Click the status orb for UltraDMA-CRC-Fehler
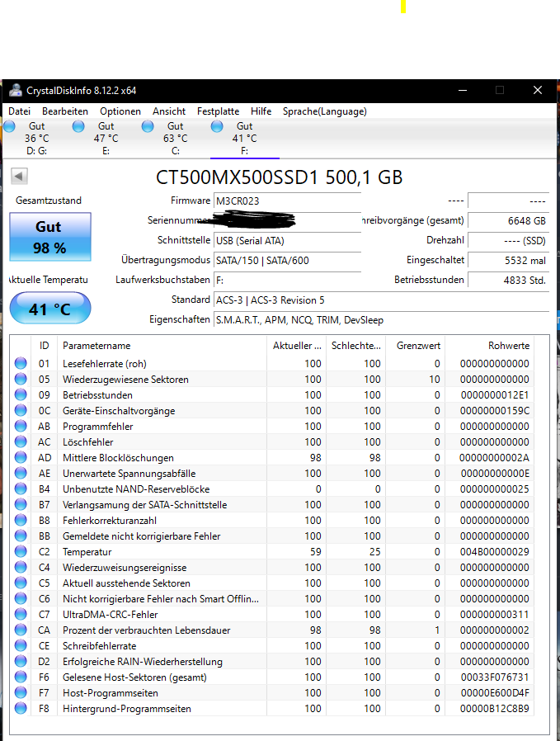This screenshot has height=741, width=560. point(21,614)
